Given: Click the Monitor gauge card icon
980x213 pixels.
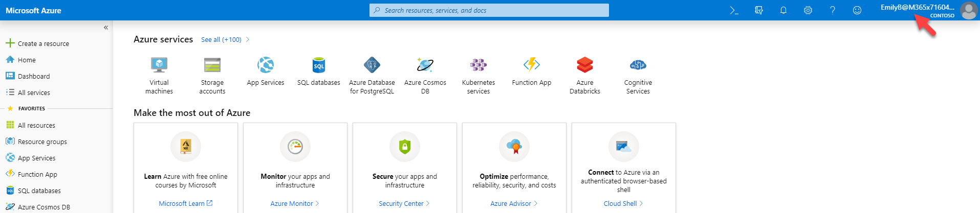Looking at the screenshot, I should [x=295, y=147].
